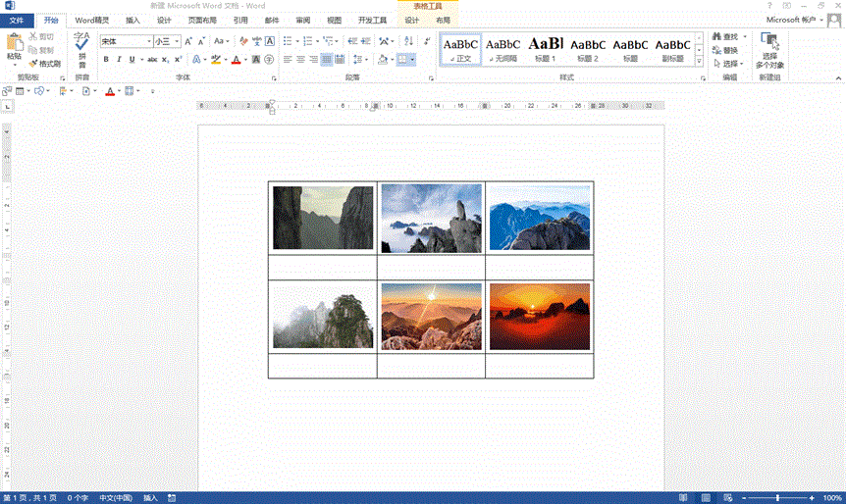Open the Insert (插入) ribbon tab

pos(132,20)
